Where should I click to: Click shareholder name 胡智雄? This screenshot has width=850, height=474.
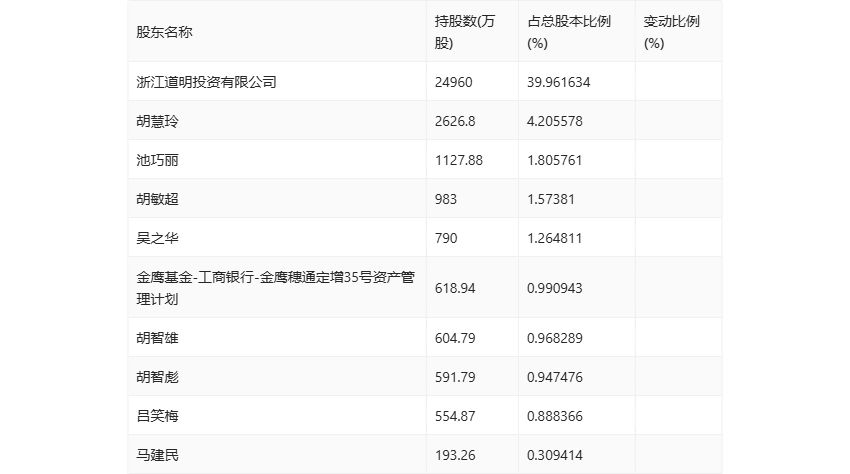pyautogui.click(x=157, y=338)
